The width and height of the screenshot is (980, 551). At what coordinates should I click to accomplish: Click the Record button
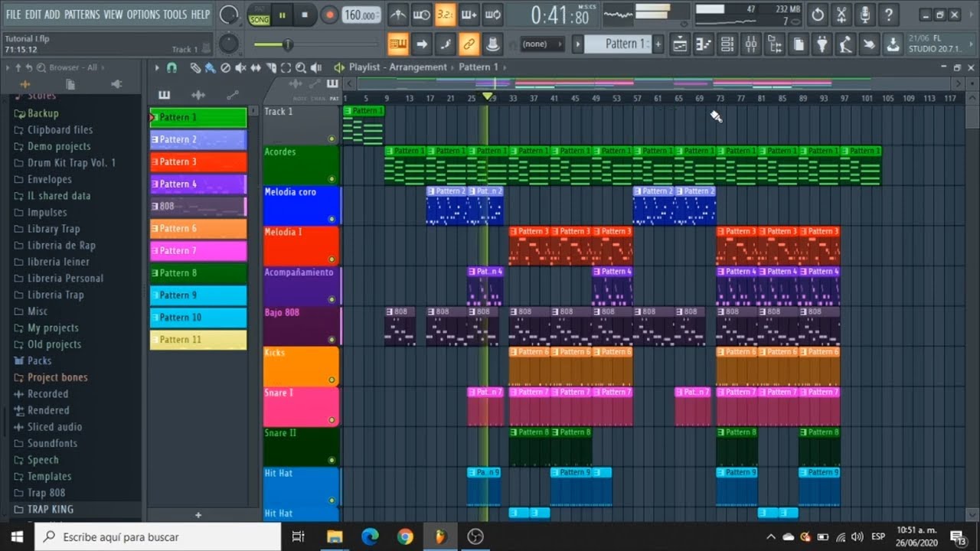(x=329, y=15)
